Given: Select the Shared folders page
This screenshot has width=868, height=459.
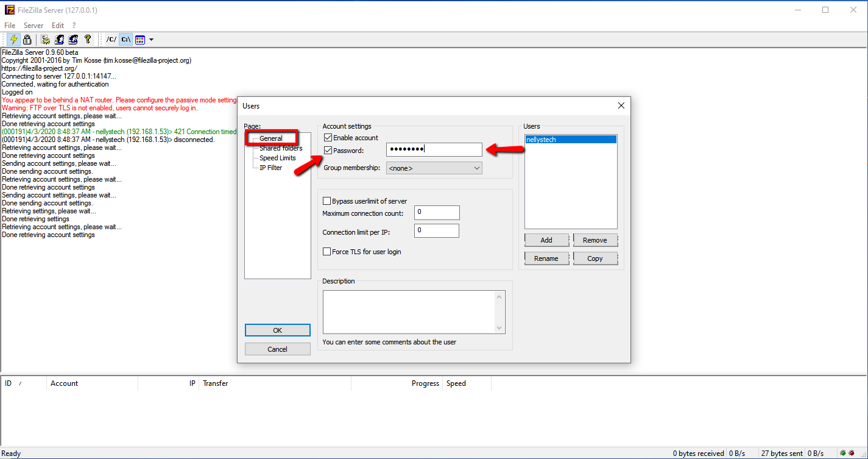Looking at the screenshot, I should [281, 148].
